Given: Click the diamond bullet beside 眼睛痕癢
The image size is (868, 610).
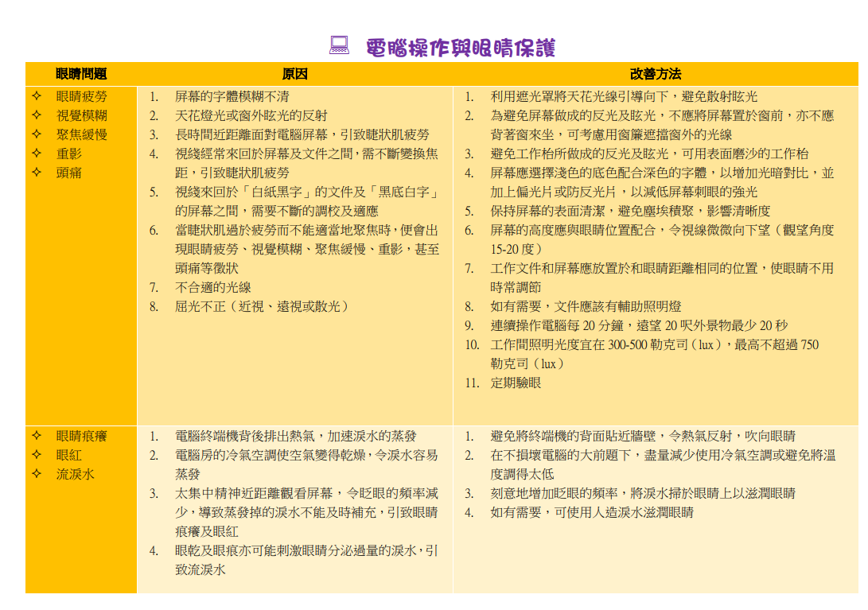Looking at the screenshot, I should point(37,436).
